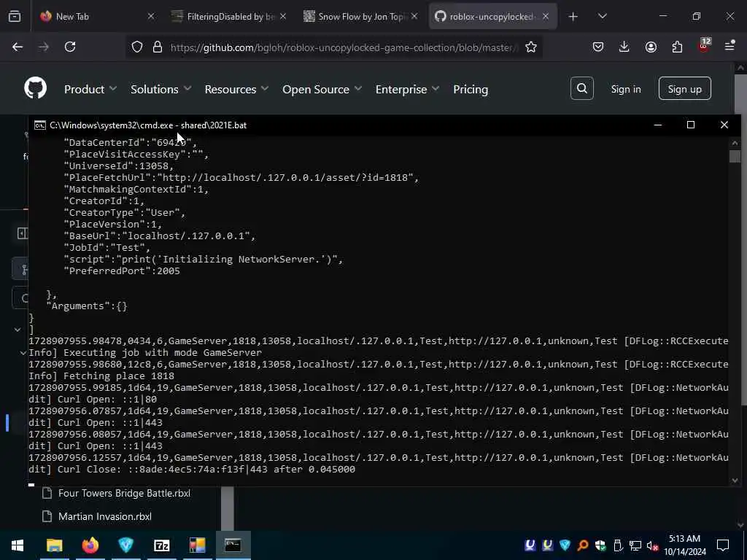
Task: Expand the Enterprise menu
Action: coord(407,89)
